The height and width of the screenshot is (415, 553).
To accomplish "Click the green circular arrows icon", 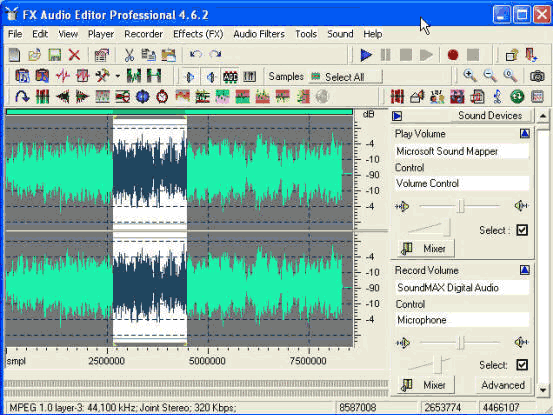I will 517,97.
